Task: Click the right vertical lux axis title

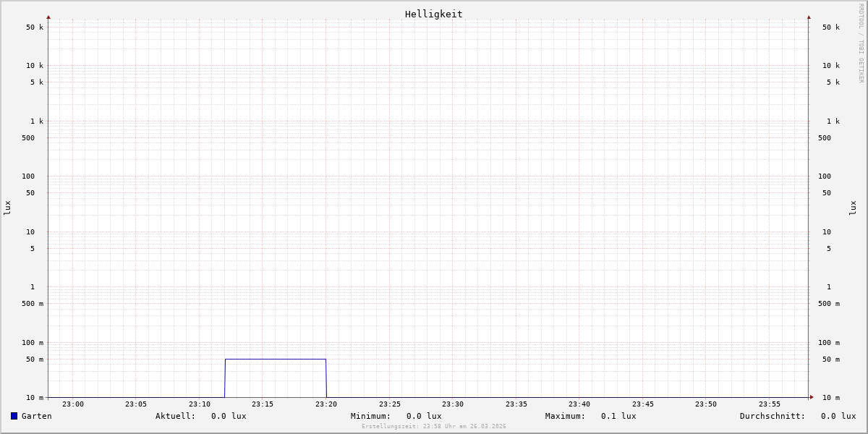Action: [853, 208]
